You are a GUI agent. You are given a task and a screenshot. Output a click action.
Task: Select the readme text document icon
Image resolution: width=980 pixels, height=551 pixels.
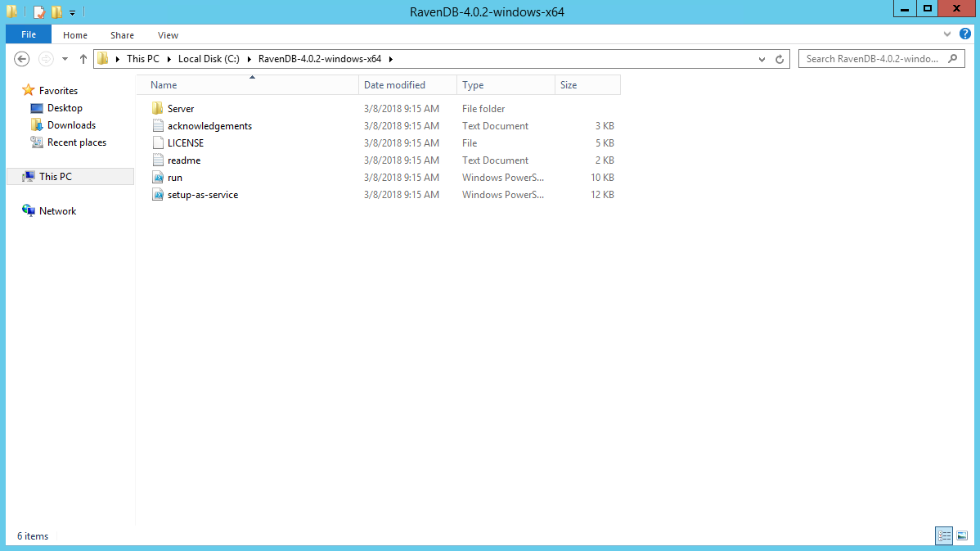(158, 160)
